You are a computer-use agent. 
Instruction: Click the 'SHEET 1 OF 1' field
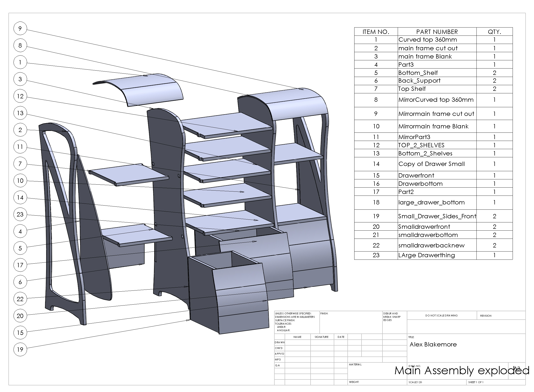pyautogui.click(x=476, y=382)
